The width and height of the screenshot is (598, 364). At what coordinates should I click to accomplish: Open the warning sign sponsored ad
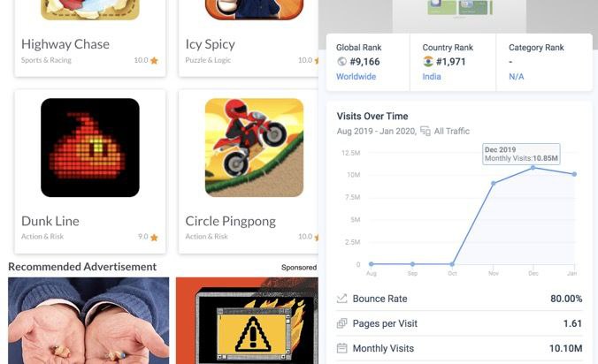(x=247, y=321)
